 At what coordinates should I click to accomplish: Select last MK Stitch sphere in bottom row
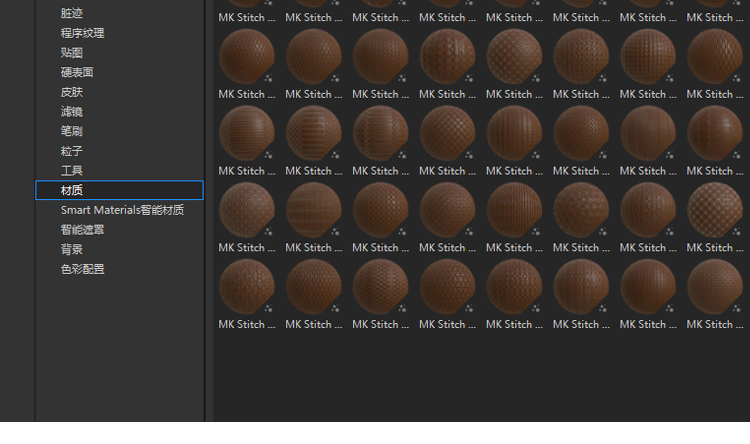(715, 286)
